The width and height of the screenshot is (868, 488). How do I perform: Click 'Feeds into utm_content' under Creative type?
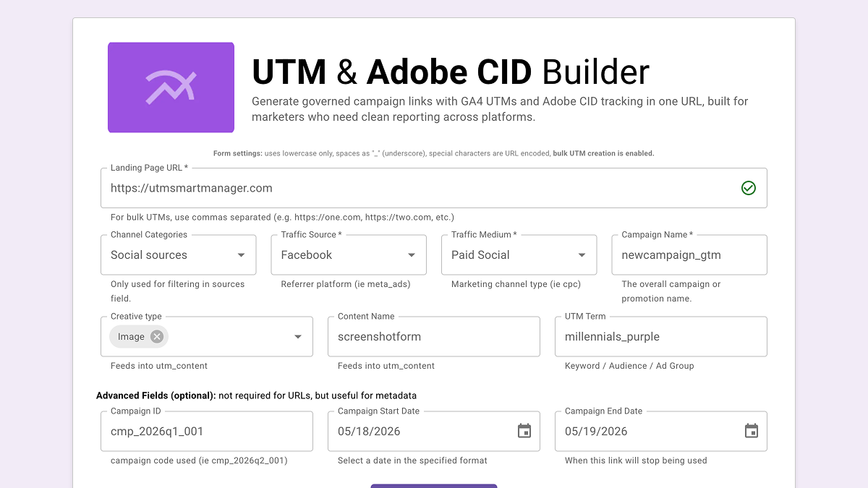click(159, 366)
